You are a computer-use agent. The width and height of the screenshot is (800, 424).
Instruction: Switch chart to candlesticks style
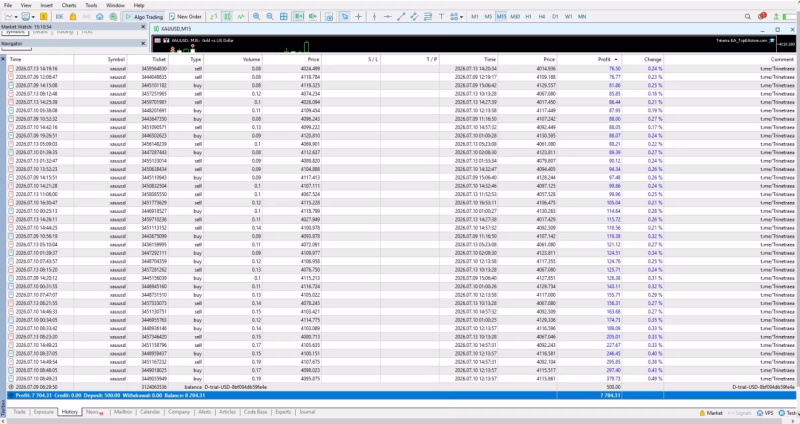228,16
